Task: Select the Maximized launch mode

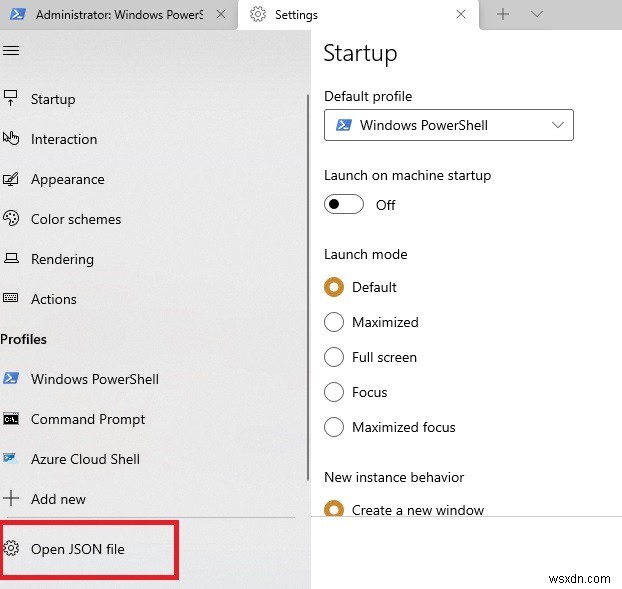Action: point(334,322)
